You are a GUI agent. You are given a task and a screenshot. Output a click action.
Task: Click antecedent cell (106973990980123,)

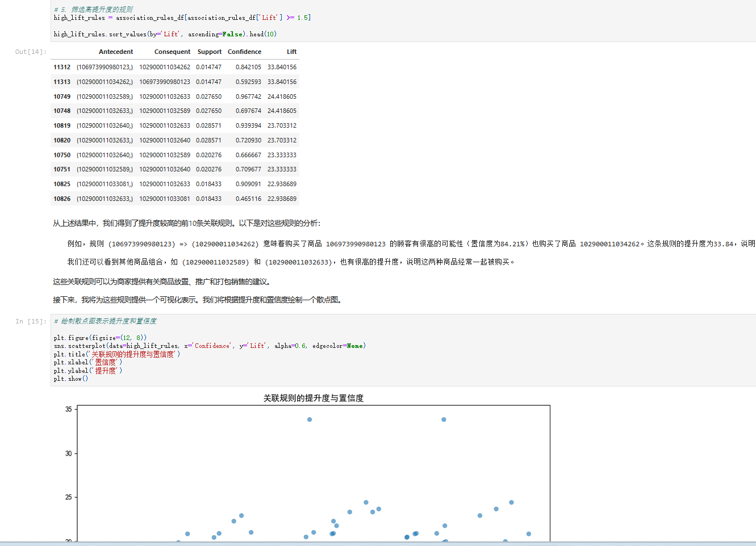pyautogui.click(x=105, y=67)
